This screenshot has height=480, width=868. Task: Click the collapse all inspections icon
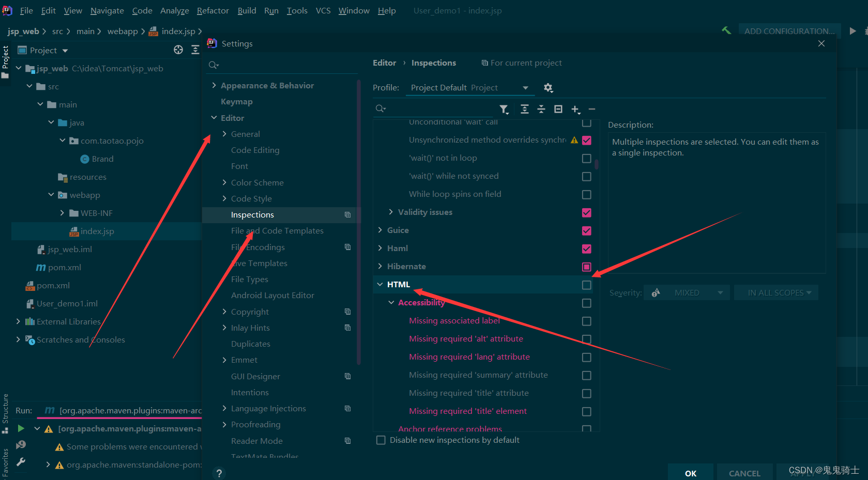541,109
